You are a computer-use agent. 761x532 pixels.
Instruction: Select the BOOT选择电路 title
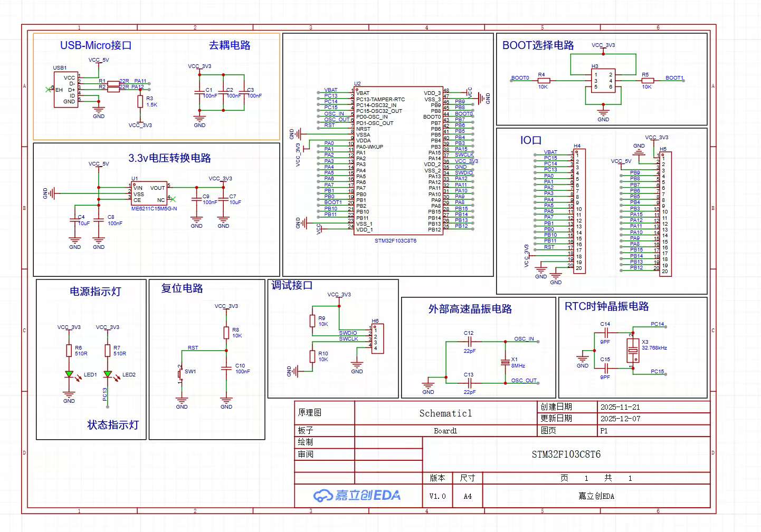538,45
